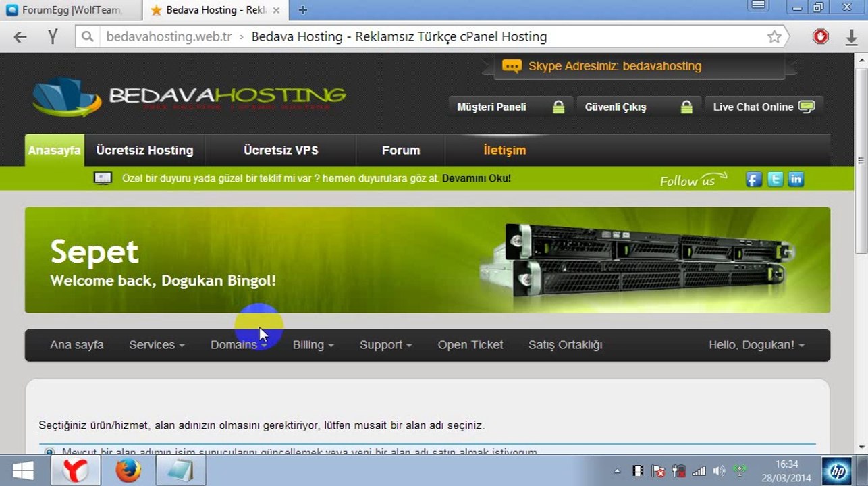This screenshot has width=868, height=486.
Task: Go to Ana sayfa in client menu
Action: pyautogui.click(x=77, y=345)
